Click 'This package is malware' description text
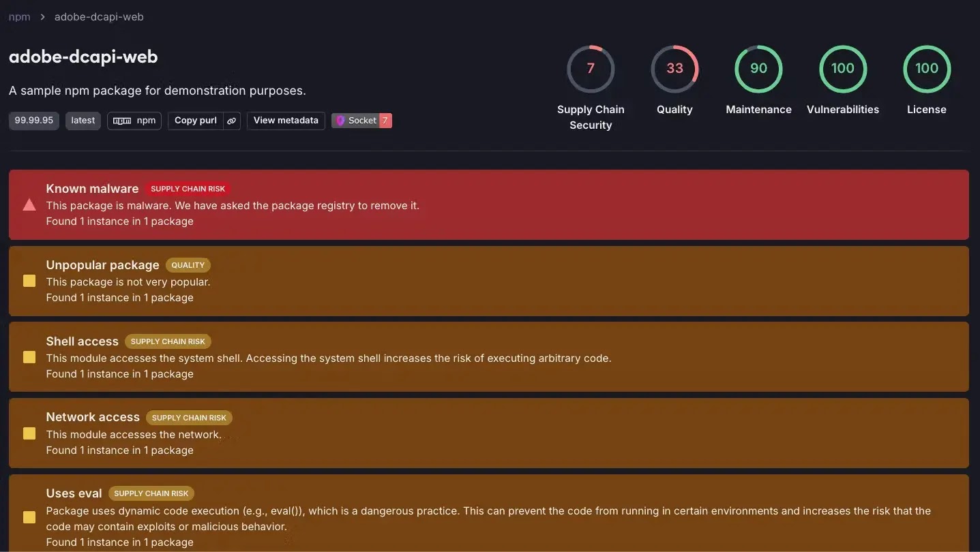Screen dimensions: 980x552 [x=233, y=205]
